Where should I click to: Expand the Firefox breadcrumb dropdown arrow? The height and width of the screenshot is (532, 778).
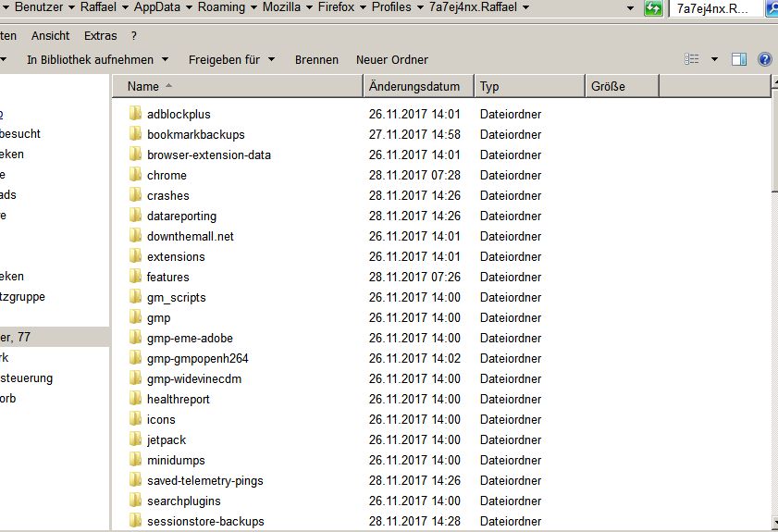click(x=363, y=7)
